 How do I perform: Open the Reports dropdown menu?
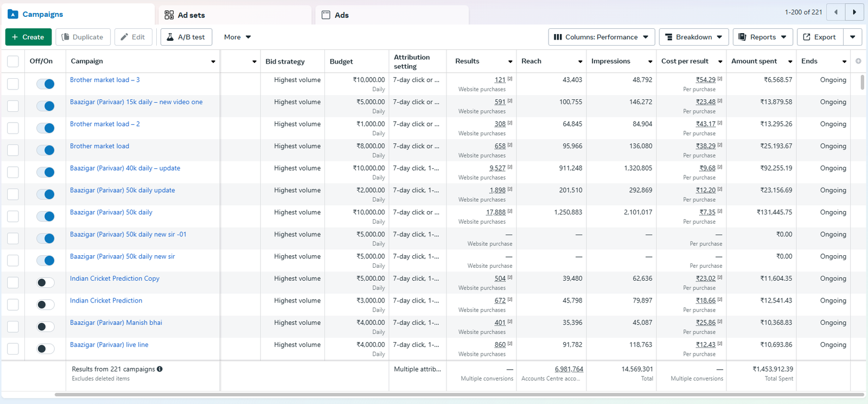pyautogui.click(x=762, y=37)
